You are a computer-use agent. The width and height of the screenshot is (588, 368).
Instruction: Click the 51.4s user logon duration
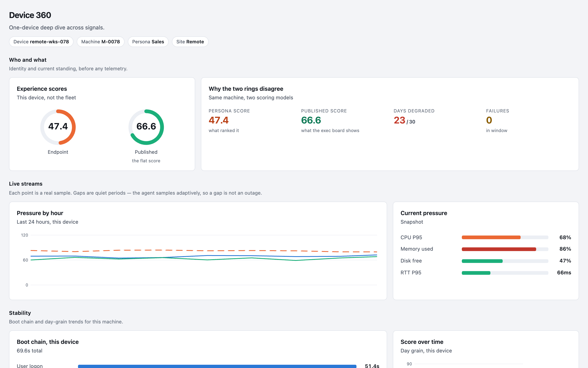point(372,366)
